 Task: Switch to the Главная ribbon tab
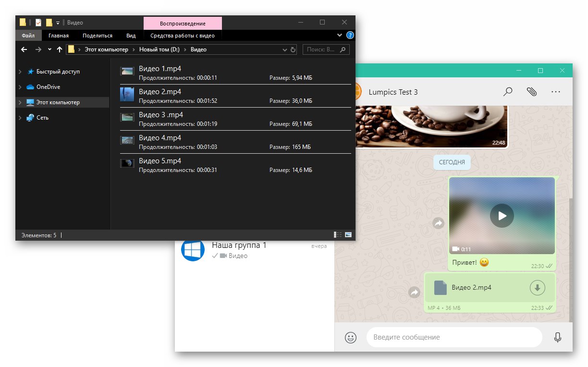coord(59,36)
